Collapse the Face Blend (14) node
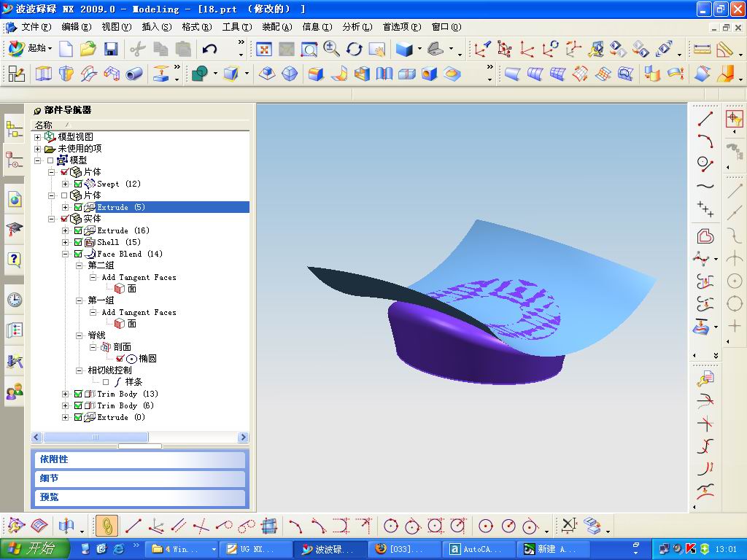Screen dimensions: 747x560 coord(65,254)
